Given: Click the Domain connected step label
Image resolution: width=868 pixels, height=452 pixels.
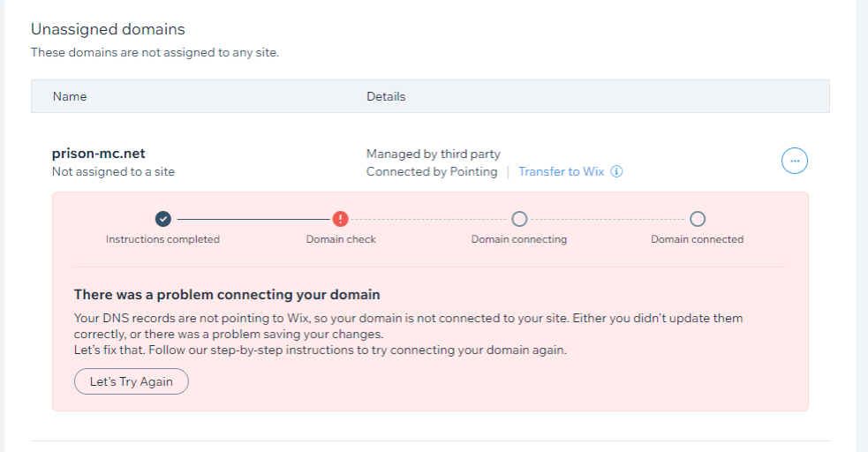Looking at the screenshot, I should pyautogui.click(x=698, y=239).
